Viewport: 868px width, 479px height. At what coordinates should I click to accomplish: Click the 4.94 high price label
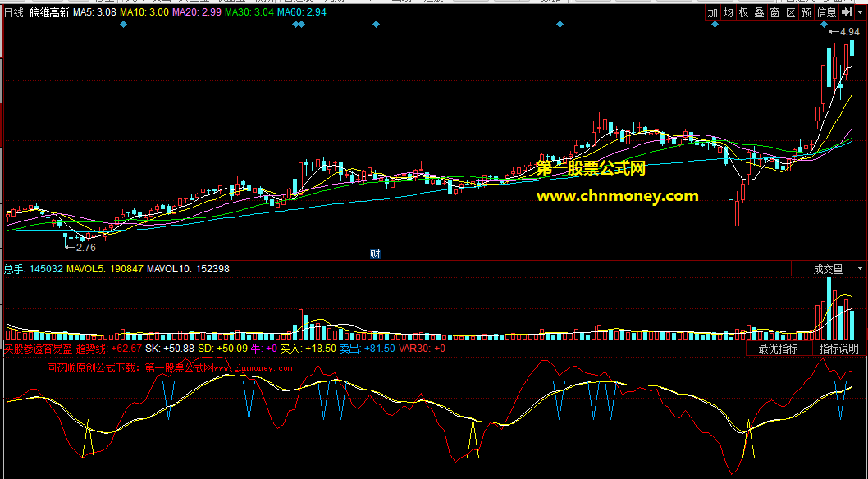(850, 32)
